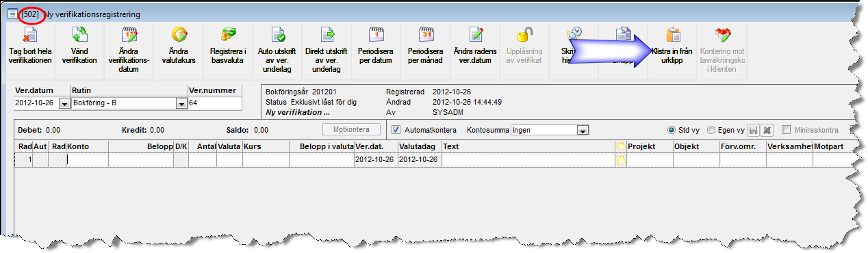Viewport: 868px width, 253px height.
Task: Toggle the Automatkontera checkbox
Action: point(396,130)
